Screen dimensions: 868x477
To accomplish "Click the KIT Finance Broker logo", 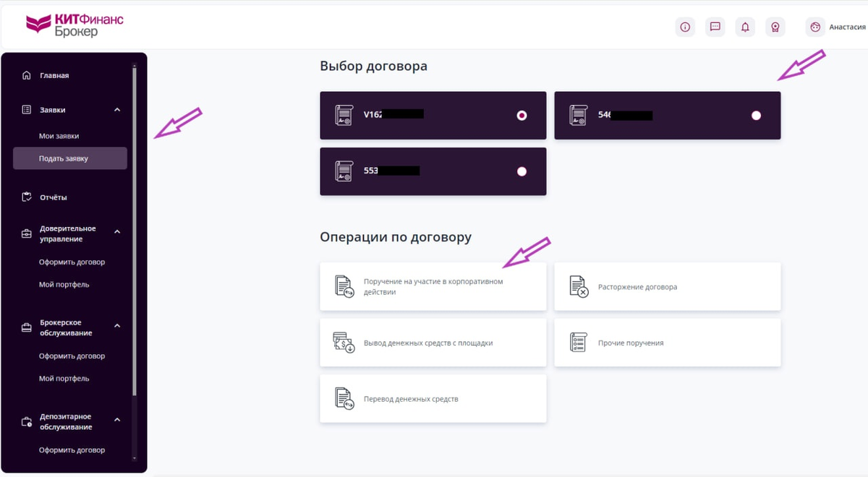I will 74,25.
